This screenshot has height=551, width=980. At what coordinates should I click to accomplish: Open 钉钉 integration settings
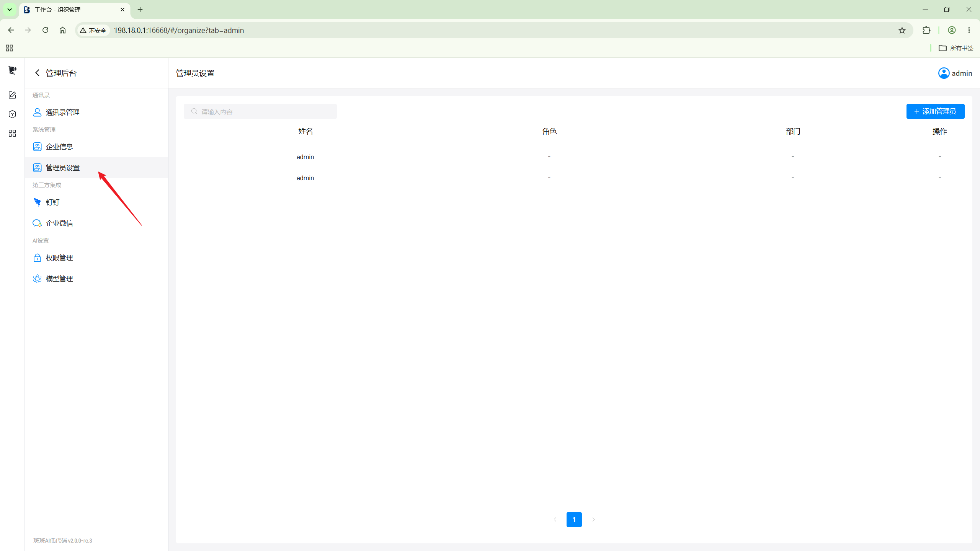(96, 202)
